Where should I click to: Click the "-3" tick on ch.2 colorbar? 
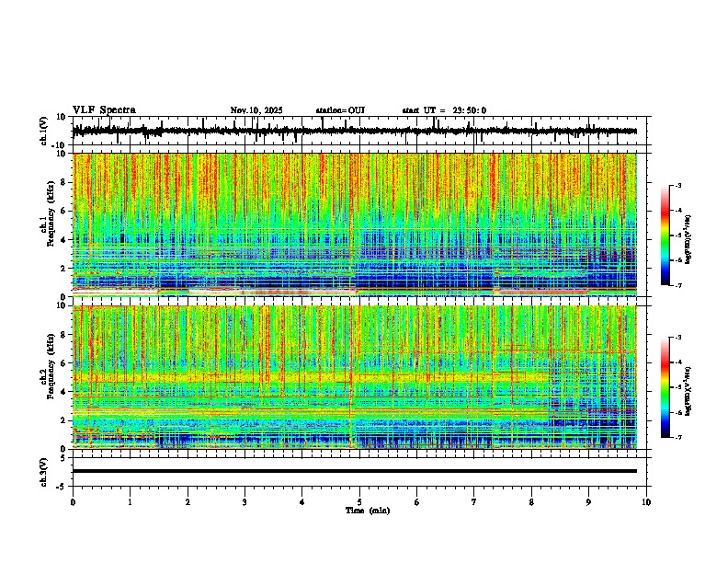click(x=677, y=338)
